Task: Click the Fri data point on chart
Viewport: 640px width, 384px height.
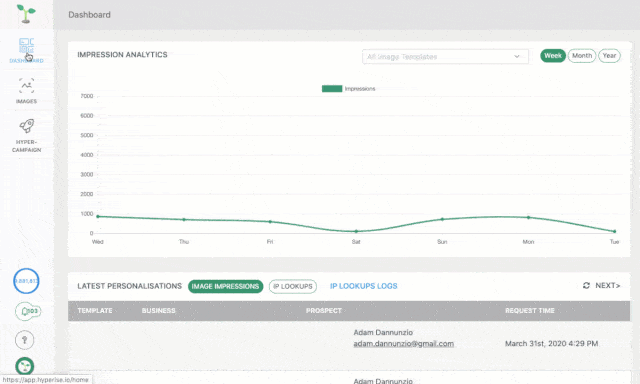Action: [270, 222]
